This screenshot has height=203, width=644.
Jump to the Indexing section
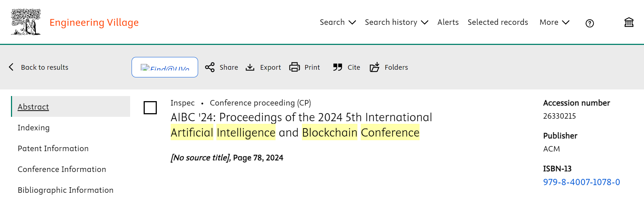coord(34,128)
